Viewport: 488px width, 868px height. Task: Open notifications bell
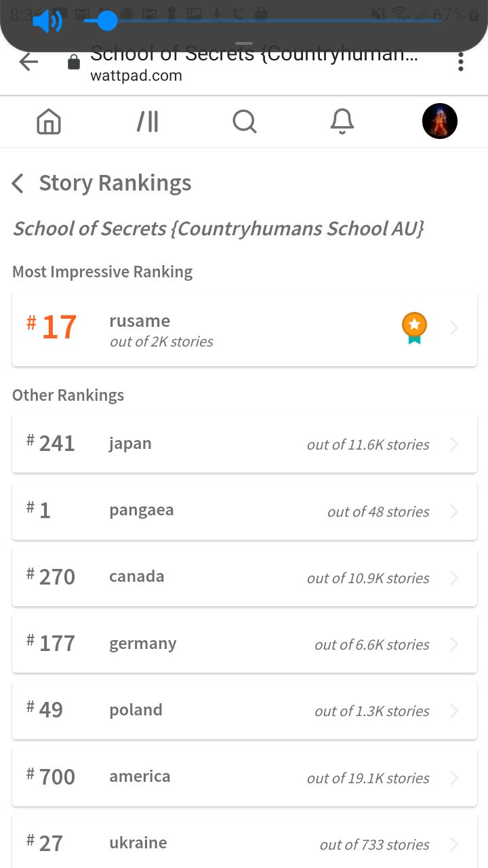point(342,122)
